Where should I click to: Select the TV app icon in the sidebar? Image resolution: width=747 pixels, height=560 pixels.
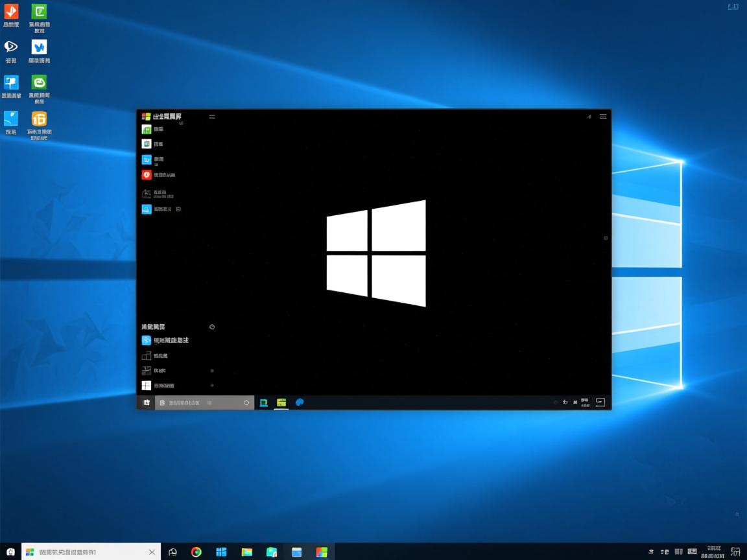(147, 143)
